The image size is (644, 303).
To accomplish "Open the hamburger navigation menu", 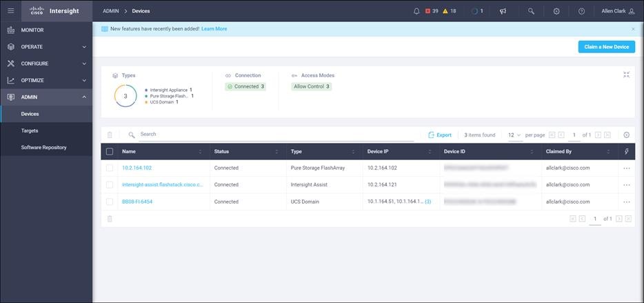I will point(10,11).
